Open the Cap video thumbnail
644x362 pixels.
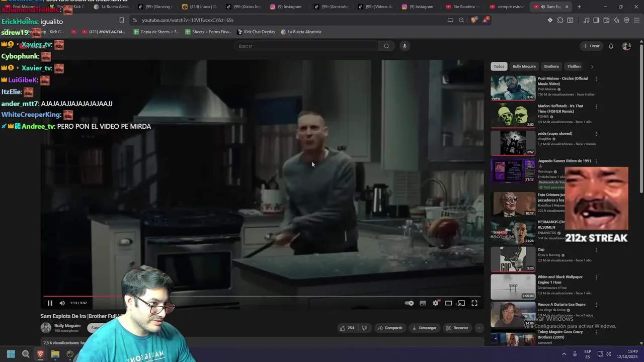tap(513, 259)
